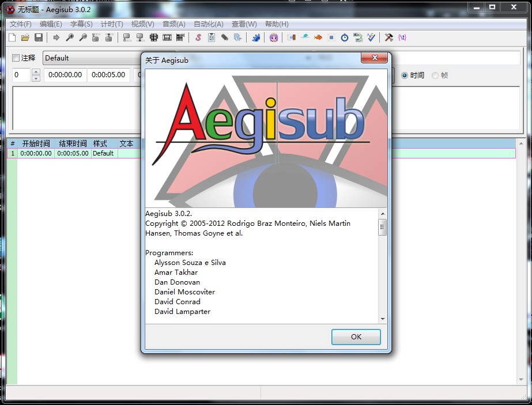Toggle tag hiding mode icon
The image size is (532, 405).
(x=402, y=37)
